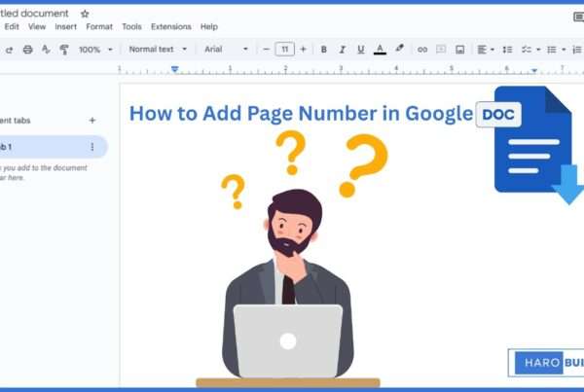Click the How to Add Page Number heading
This screenshot has height=392, width=584.
point(301,113)
